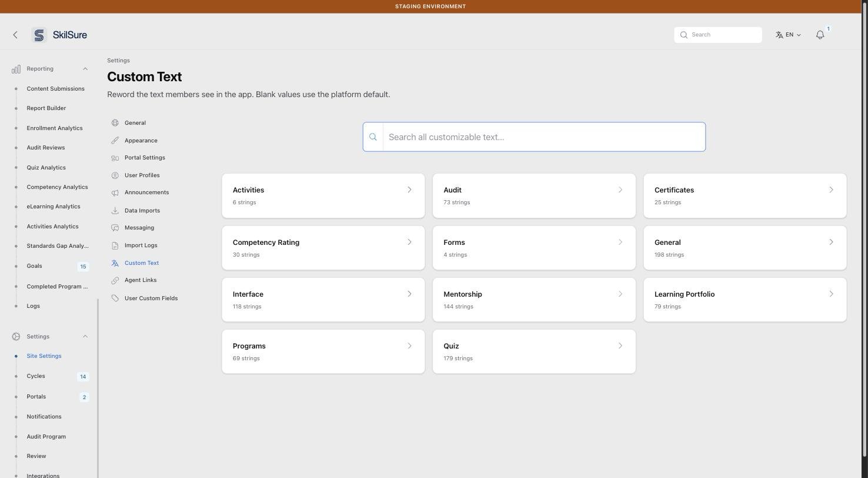Screen dimensions: 868x478
Task: Open the Interface strings card
Action: [x=323, y=300]
